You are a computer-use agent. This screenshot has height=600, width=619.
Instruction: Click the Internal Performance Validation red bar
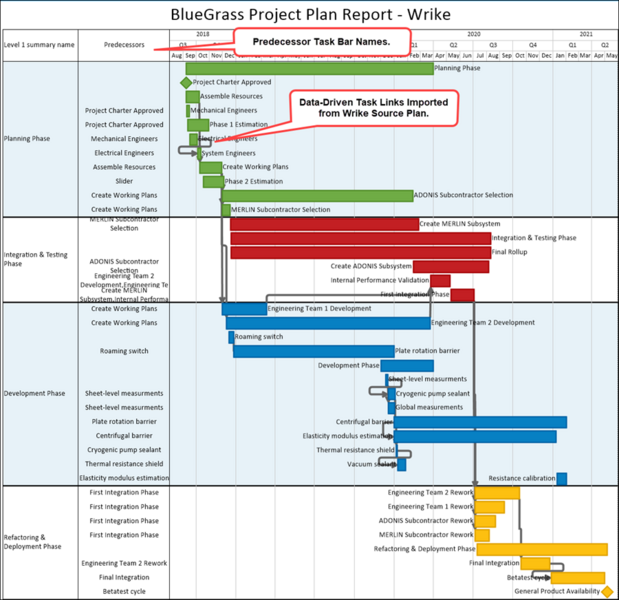point(441,281)
